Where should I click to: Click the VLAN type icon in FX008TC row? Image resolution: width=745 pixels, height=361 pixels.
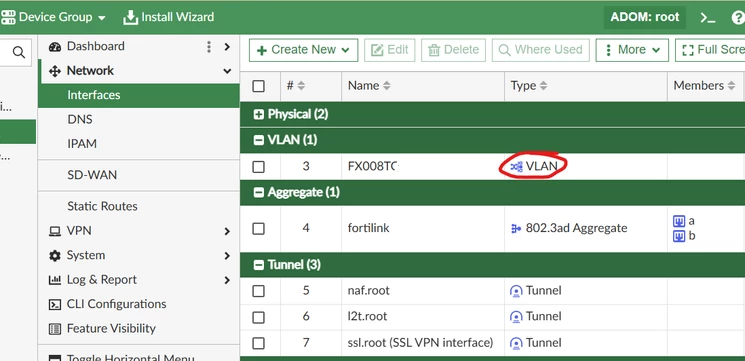pos(516,166)
